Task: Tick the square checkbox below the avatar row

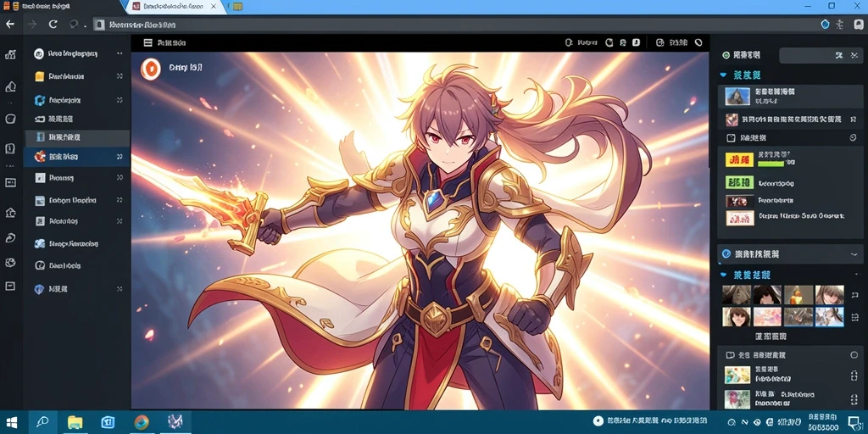Action: pyautogui.click(x=731, y=138)
